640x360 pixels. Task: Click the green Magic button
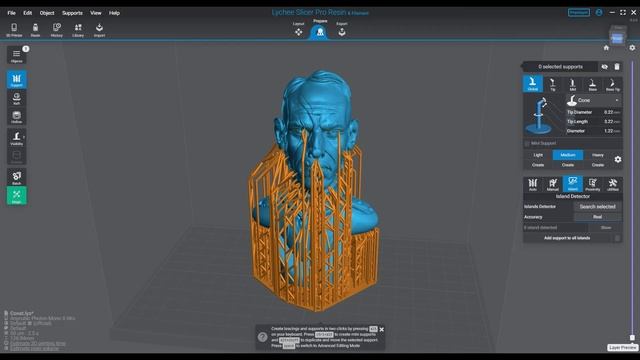click(17, 196)
